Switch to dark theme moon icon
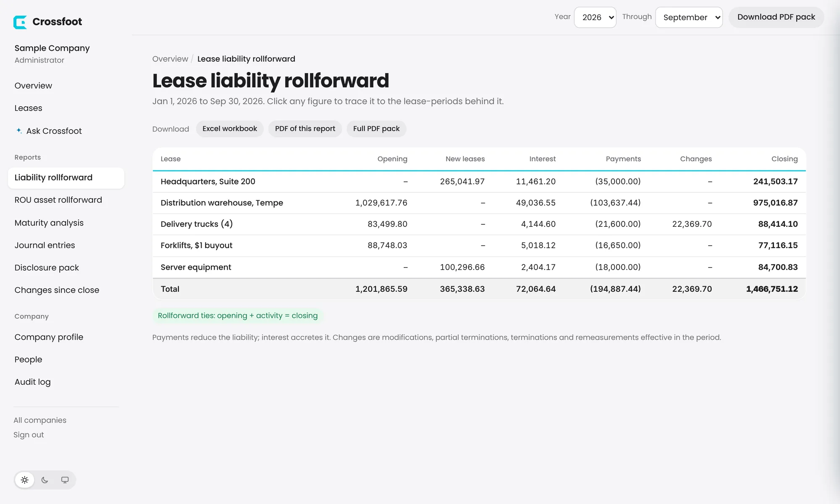 [x=45, y=480]
